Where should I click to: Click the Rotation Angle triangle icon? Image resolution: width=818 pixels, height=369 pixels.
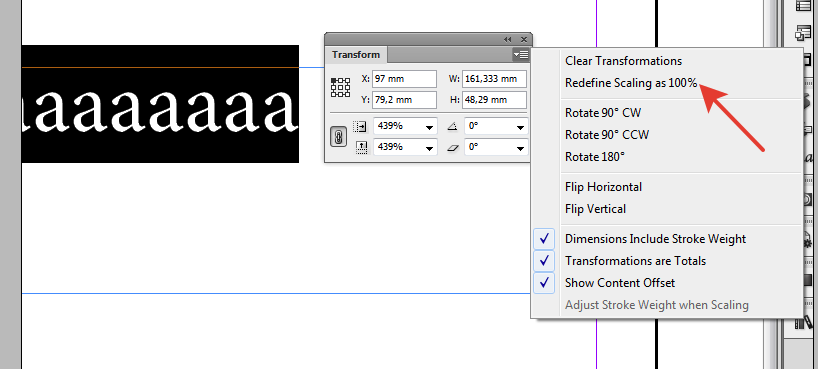(x=453, y=126)
